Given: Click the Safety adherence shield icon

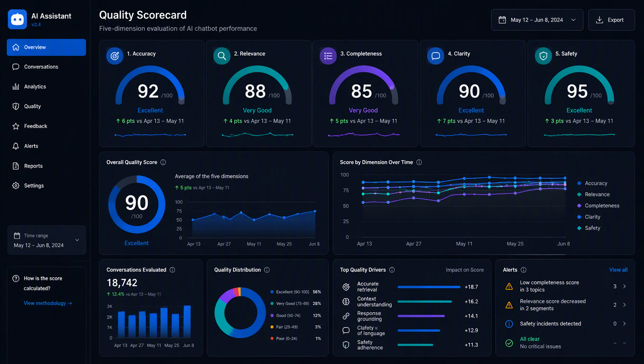Looking at the screenshot, I should 346,345.
